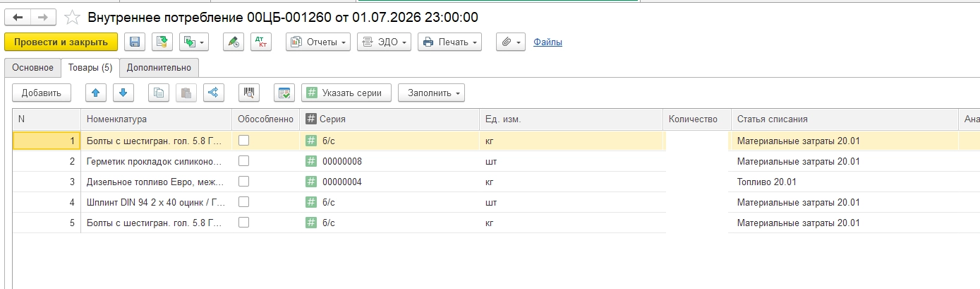Copy rows with the copy icon
Image resolution: width=980 pixels, height=289 pixels.
click(x=159, y=93)
